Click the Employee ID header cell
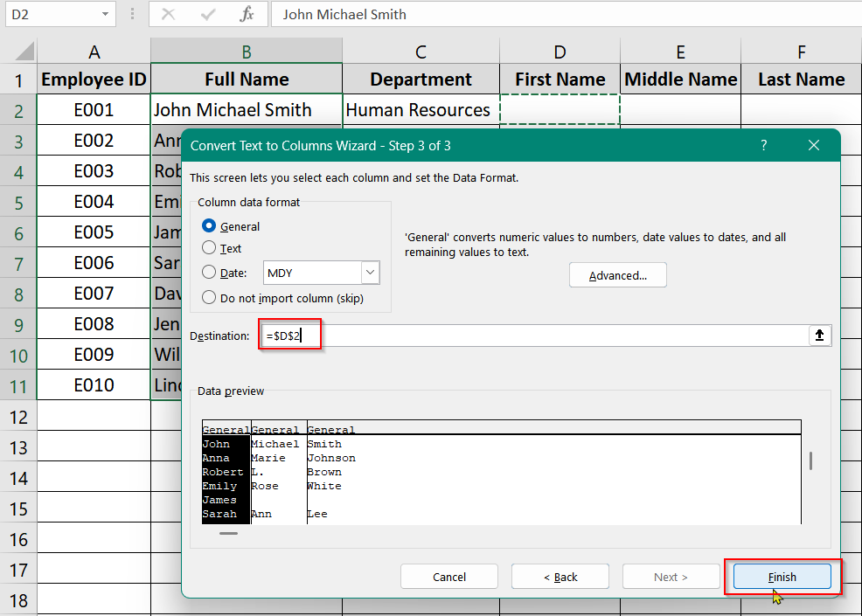This screenshot has width=862, height=616. click(x=94, y=80)
